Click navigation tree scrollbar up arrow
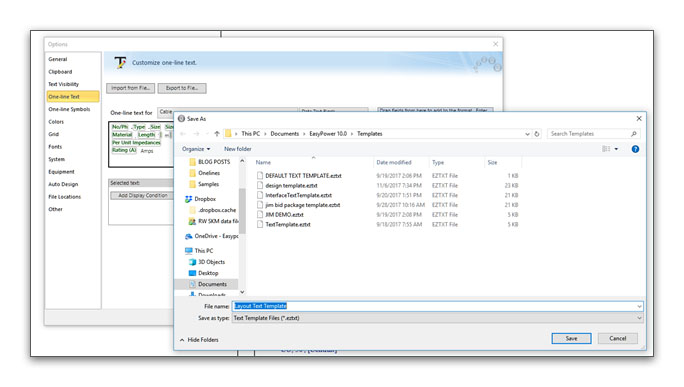Image resolution: width=684 pixels, height=387 pixels. (242, 161)
